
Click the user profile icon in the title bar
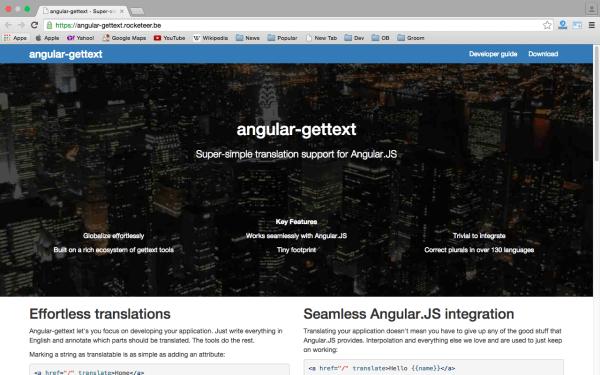pos(591,8)
